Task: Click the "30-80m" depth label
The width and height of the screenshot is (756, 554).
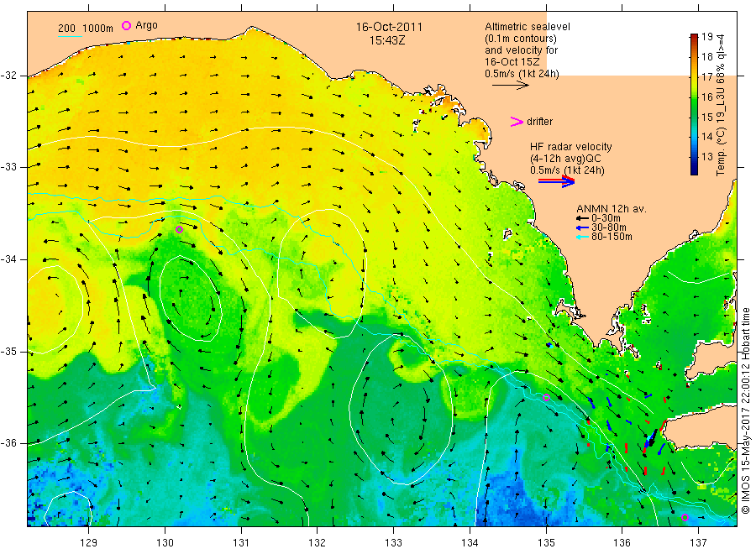Action: point(608,227)
